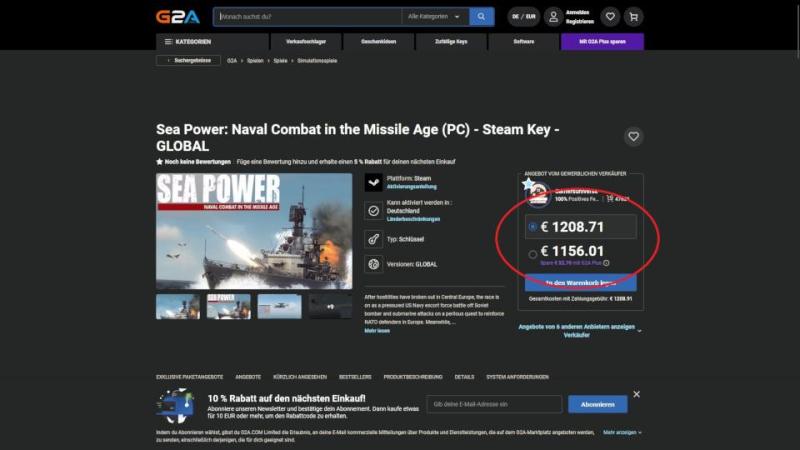
Task: Open more gallery images via +9 thumbnail
Action: pos(330,306)
